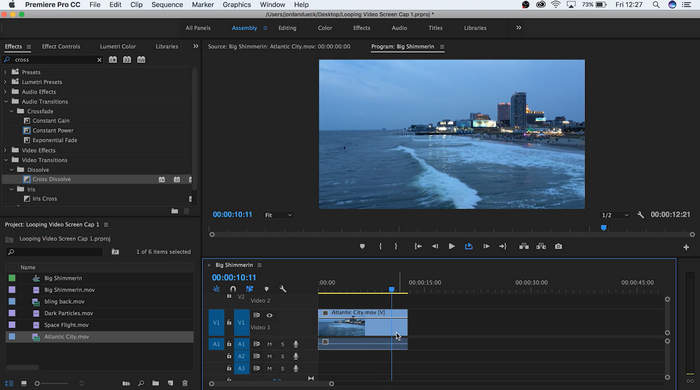Expand the Presets folder
This screenshot has width=700, height=390.
click(x=5, y=72)
